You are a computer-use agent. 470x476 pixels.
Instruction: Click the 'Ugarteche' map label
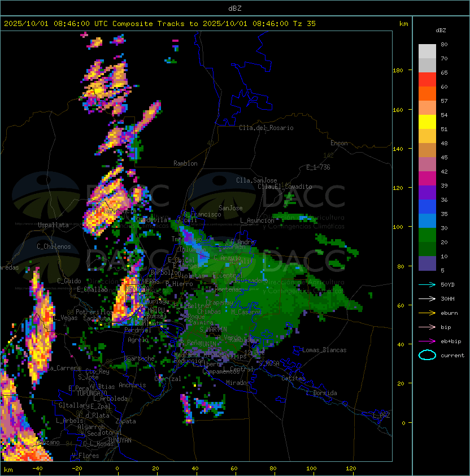[x=140, y=358]
